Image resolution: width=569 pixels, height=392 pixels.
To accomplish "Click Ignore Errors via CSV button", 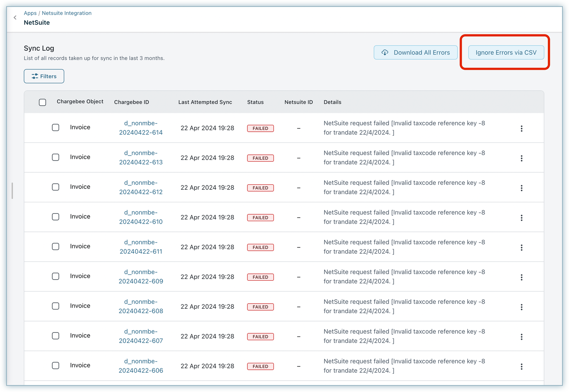I will (506, 53).
